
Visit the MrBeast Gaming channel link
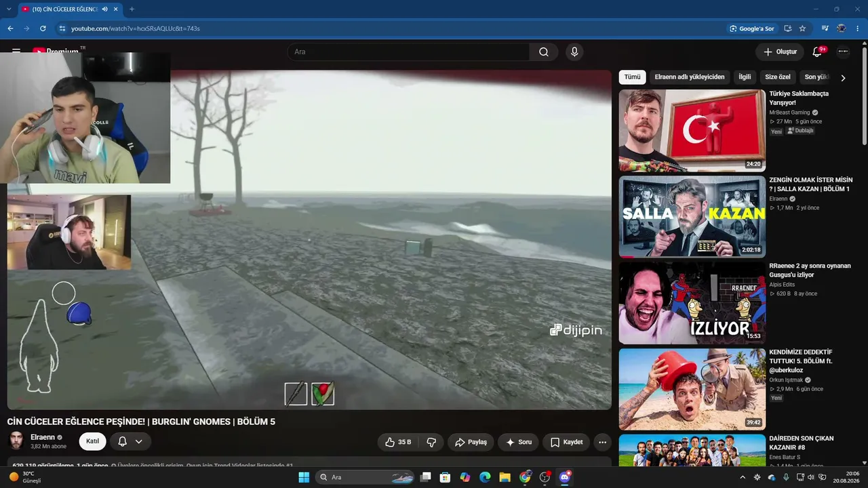789,113
